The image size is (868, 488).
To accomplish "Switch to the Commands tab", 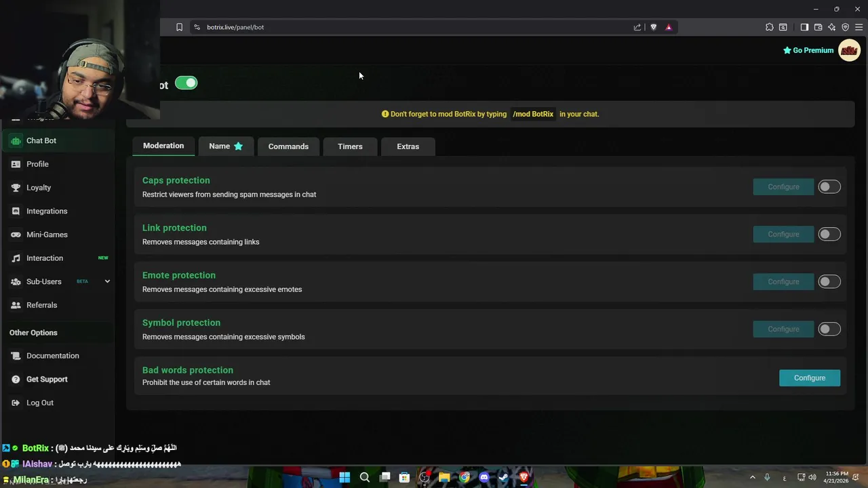I will click(288, 146).
